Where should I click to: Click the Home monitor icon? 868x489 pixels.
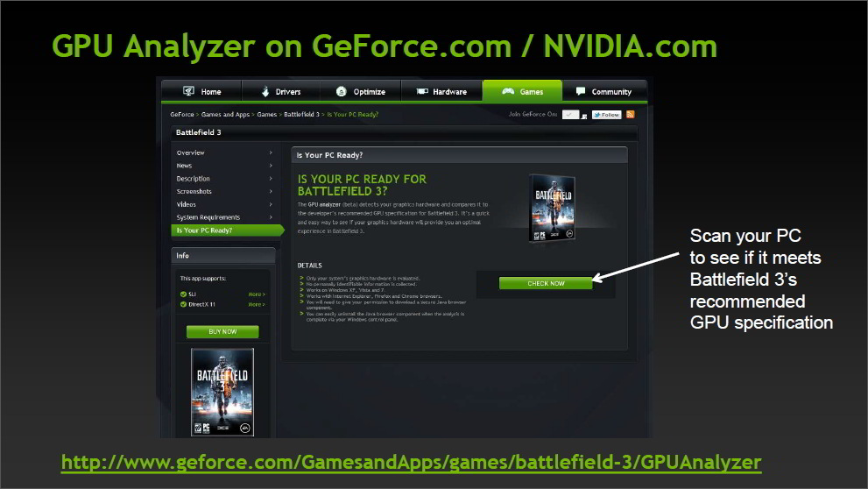[189, 91]
